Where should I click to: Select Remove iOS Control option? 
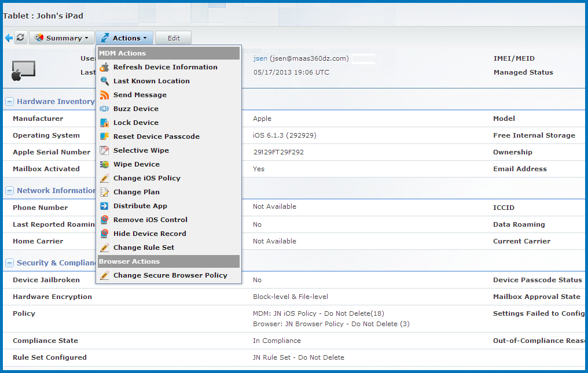coord(169,220)
